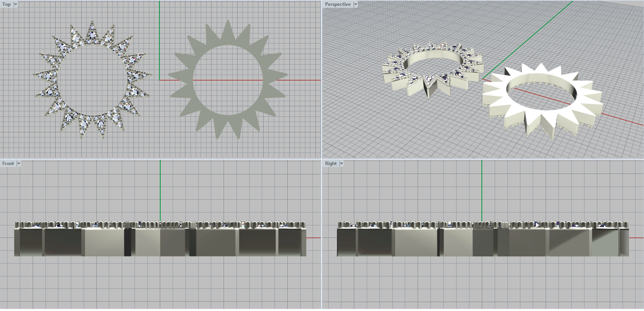Click the Perspective viewport title label
This screenshot has height=311, width=644.
coord(338,4)
